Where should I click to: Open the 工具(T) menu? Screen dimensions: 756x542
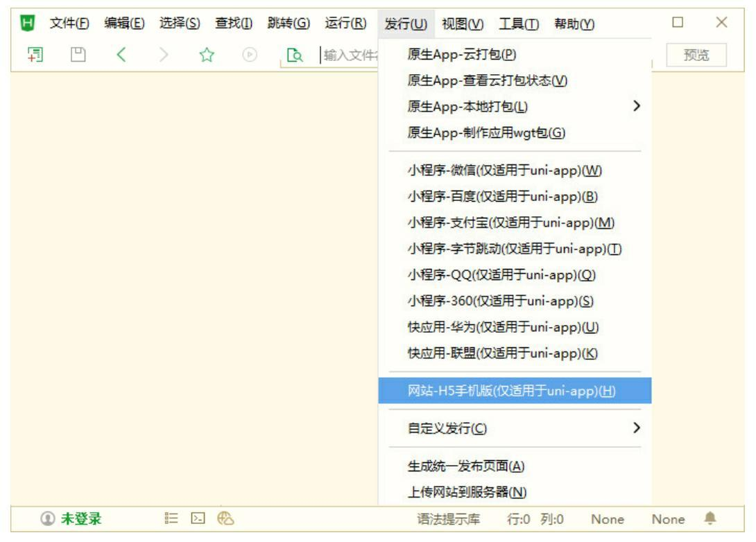point(519,24)
